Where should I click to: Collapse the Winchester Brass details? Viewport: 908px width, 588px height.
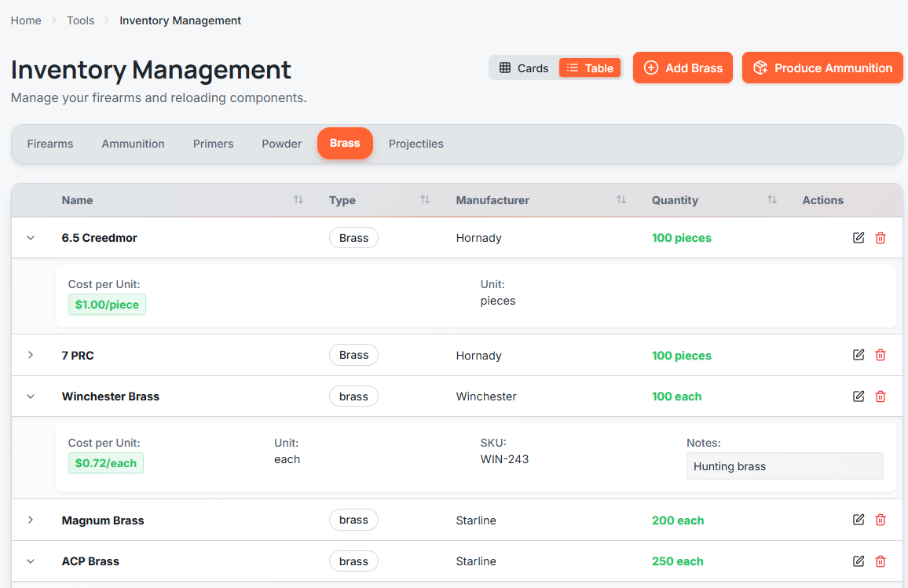click(31, 396)
